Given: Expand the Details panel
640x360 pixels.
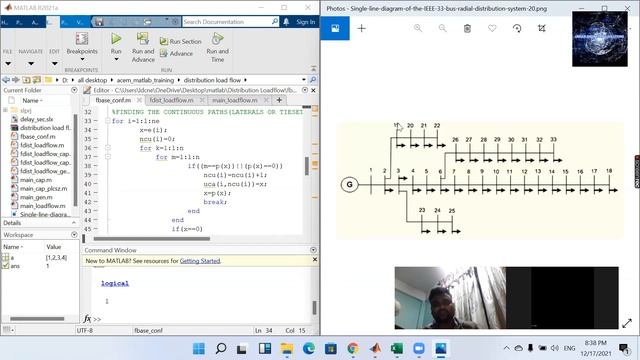Looking at the screenshot, I should pyautogui.click(x=73, y=223).
